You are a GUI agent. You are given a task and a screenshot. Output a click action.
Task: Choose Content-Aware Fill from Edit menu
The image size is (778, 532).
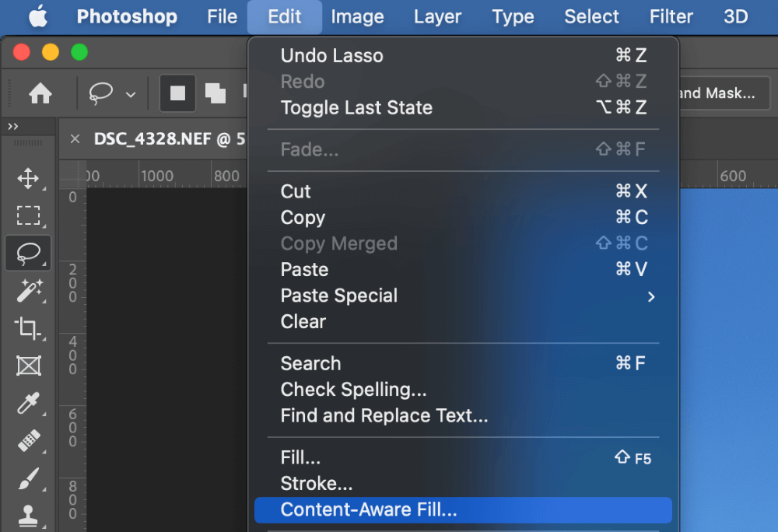(x=369, y=510)
